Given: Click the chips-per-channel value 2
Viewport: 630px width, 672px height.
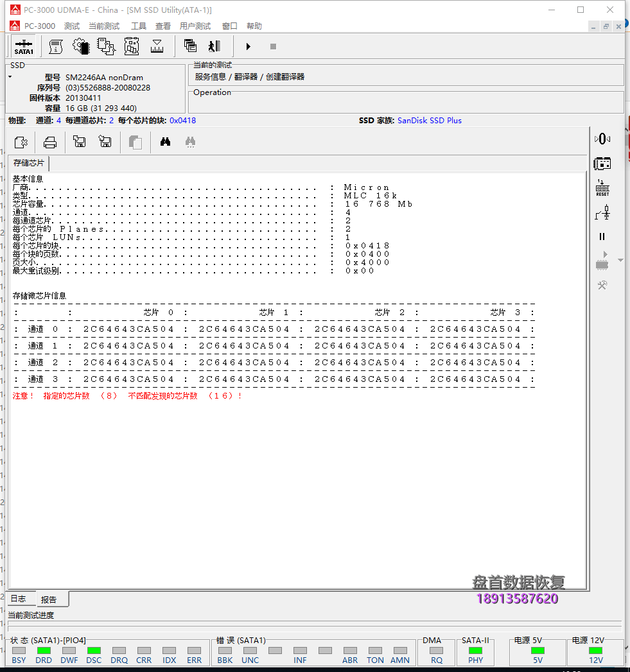Looking at the screenshot, I should point(112,121).
